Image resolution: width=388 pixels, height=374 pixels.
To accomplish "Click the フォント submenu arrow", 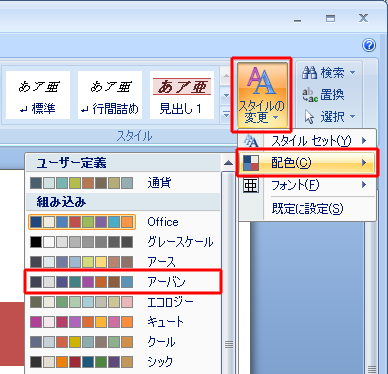I will (364, 185).
